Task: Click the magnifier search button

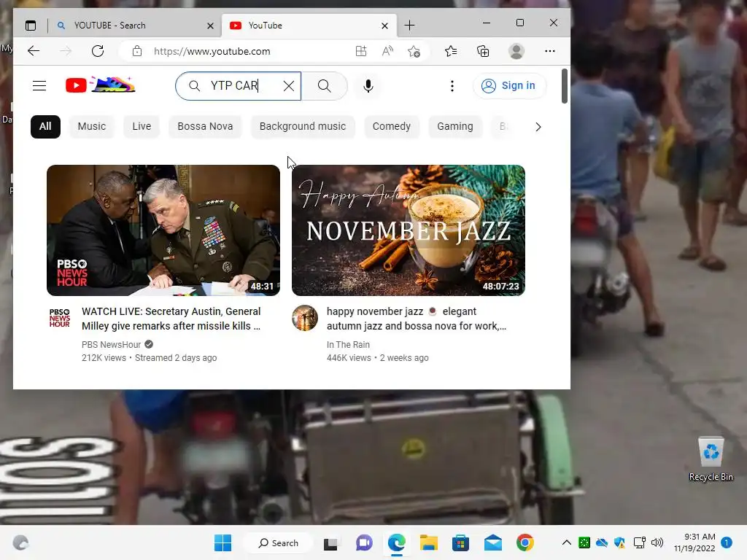Action: pyautogui.click(x=325, y=86)
